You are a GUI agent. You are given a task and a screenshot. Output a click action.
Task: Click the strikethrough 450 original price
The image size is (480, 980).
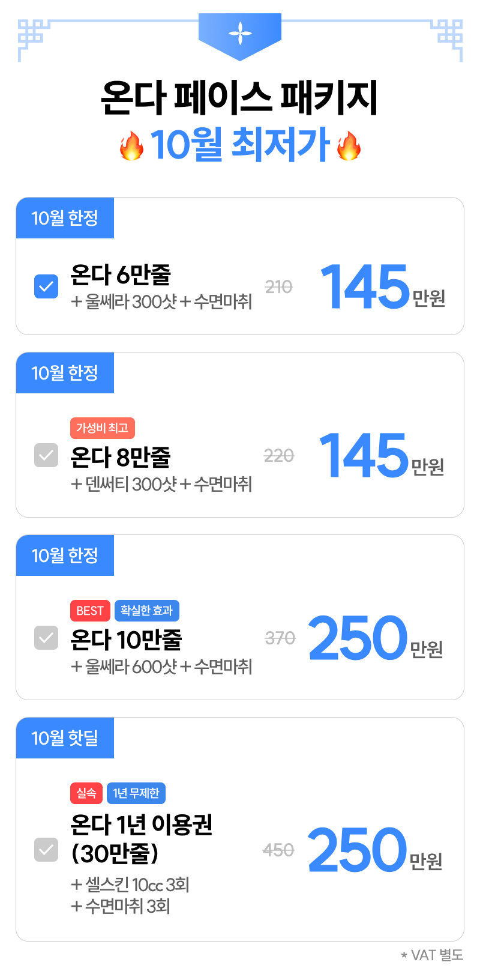(x=278, y=850)
